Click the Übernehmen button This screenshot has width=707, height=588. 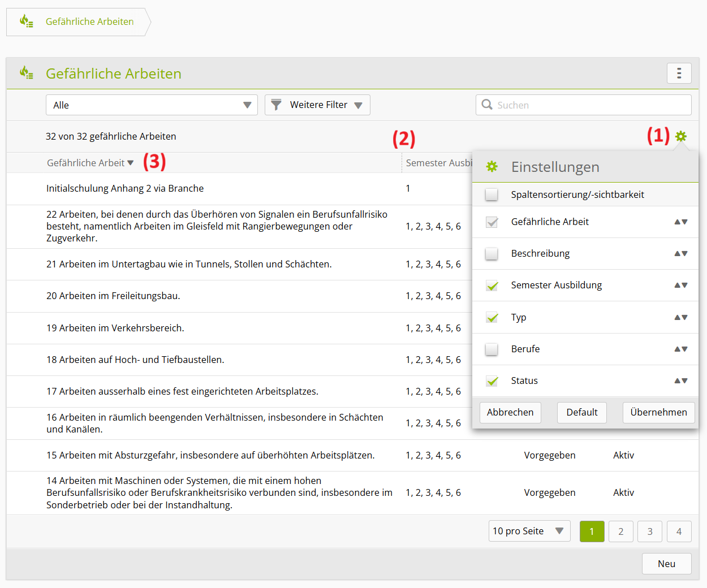point(658,413)
